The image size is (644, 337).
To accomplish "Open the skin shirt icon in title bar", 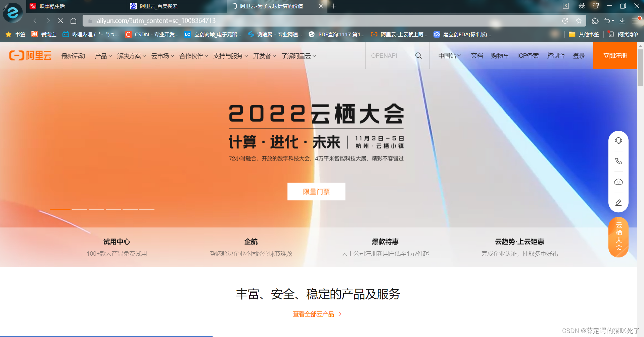I will [x=596, y=6].
